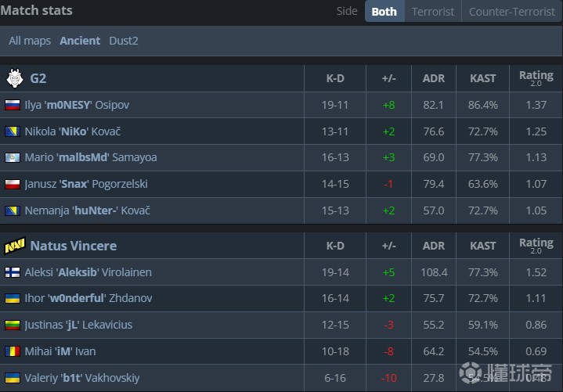Viewport: 563px width, 392px height.
Task: Click the Lithuanian flag beside jL
Action: click(x=13, y=325)
